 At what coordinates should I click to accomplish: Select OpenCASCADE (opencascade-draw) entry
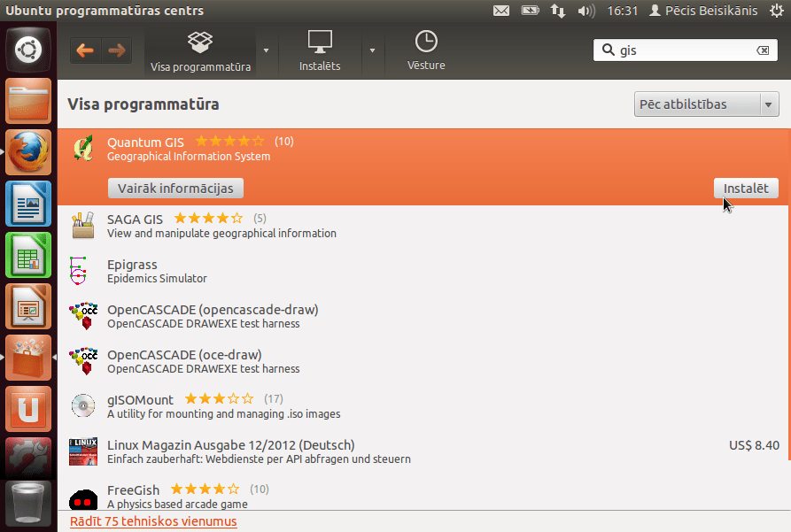[423, 316]
